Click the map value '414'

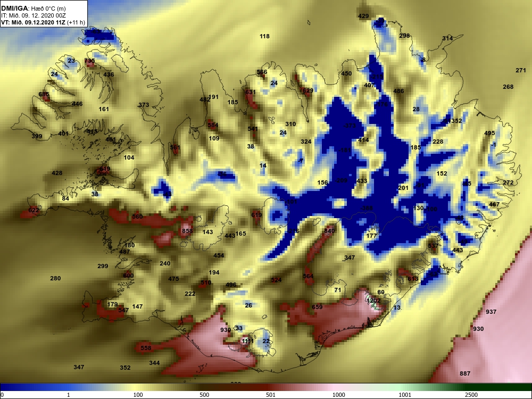(363, 140)
